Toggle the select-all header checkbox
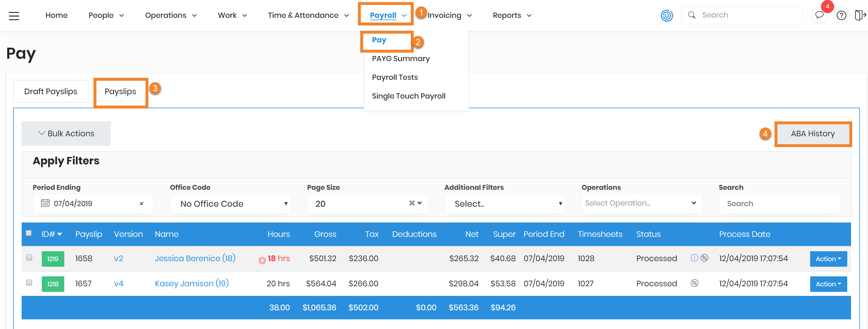This screenshot has height=329, width=868. (29, 233)
